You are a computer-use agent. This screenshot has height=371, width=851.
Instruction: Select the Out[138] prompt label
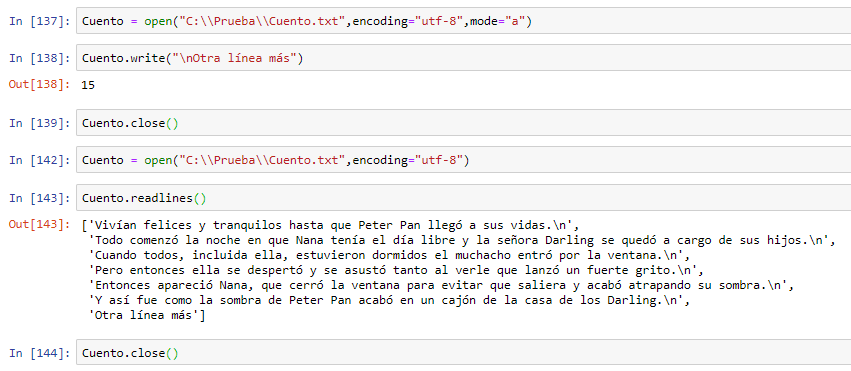pos(40,84)
